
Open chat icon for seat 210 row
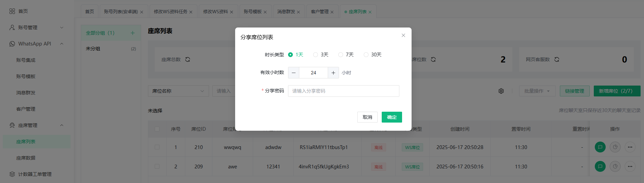(x=600, y=147)
